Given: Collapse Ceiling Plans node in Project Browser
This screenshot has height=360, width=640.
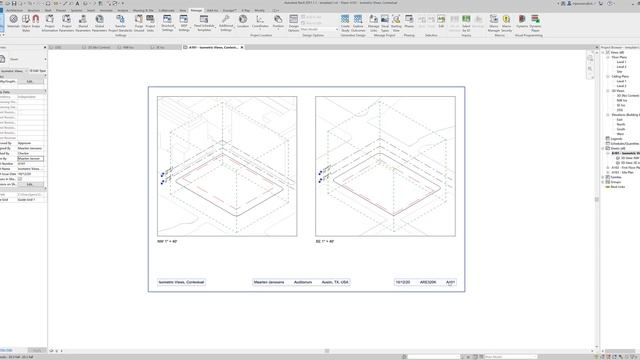Looking at the screenshot, I should (608, 76).
